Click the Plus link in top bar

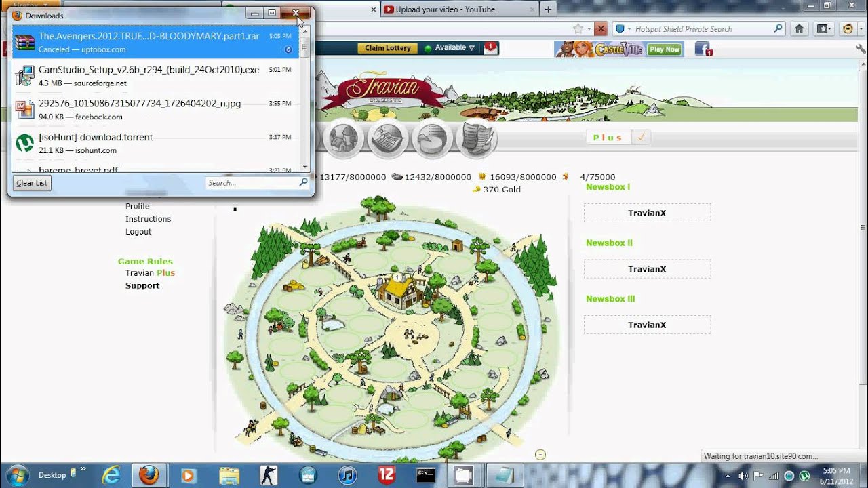608,137
